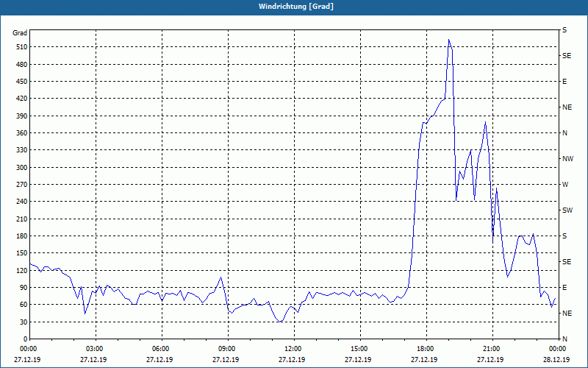Click the Grad unit label on the y-axis

coord(20,33)
